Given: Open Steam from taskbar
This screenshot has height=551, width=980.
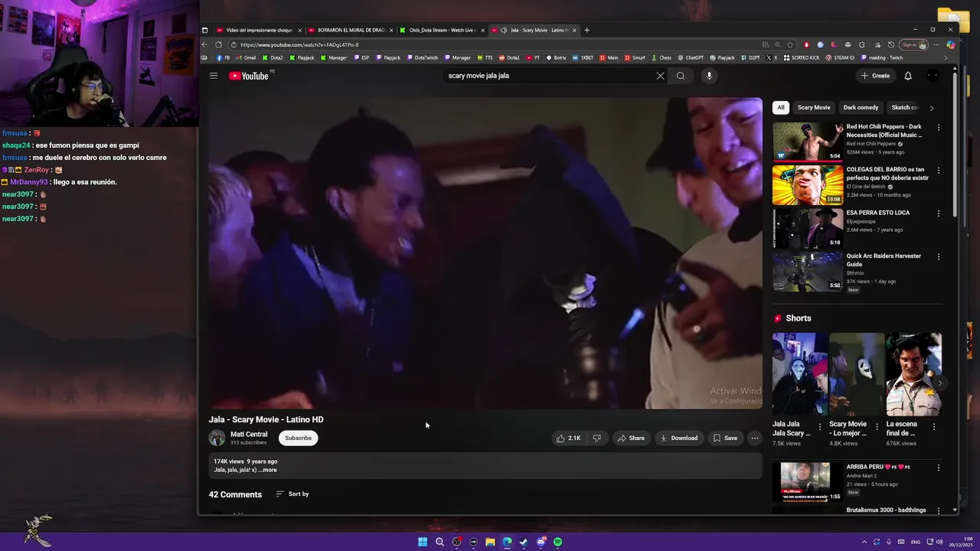Looking at the screenshot, I should [524, 542].
